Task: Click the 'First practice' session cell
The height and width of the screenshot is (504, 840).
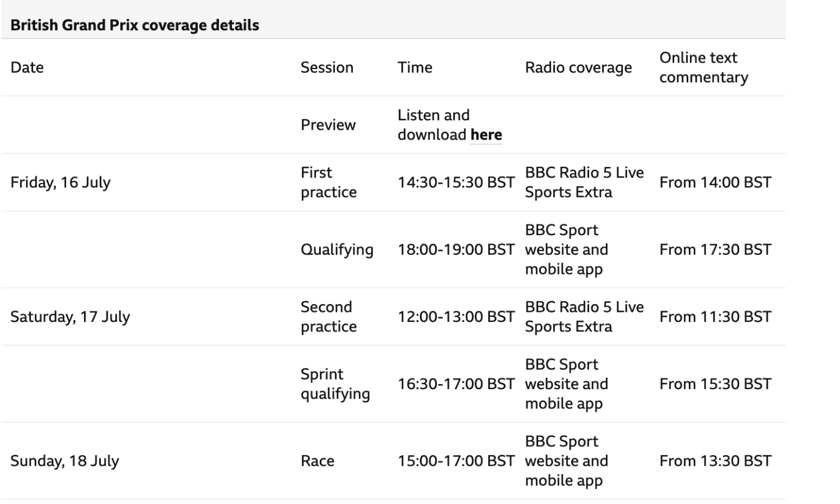Action: click(329, 183)
